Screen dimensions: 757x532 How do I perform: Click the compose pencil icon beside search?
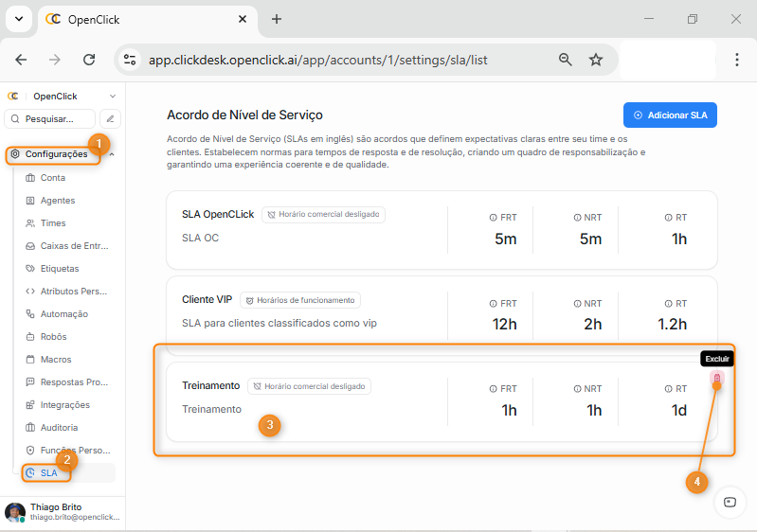[111, 119]
